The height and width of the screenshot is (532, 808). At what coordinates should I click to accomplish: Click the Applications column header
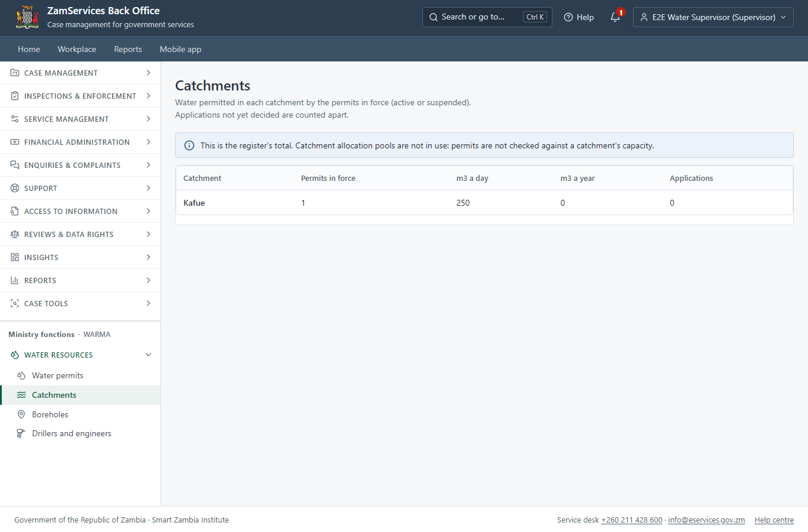tap(691, 178)
